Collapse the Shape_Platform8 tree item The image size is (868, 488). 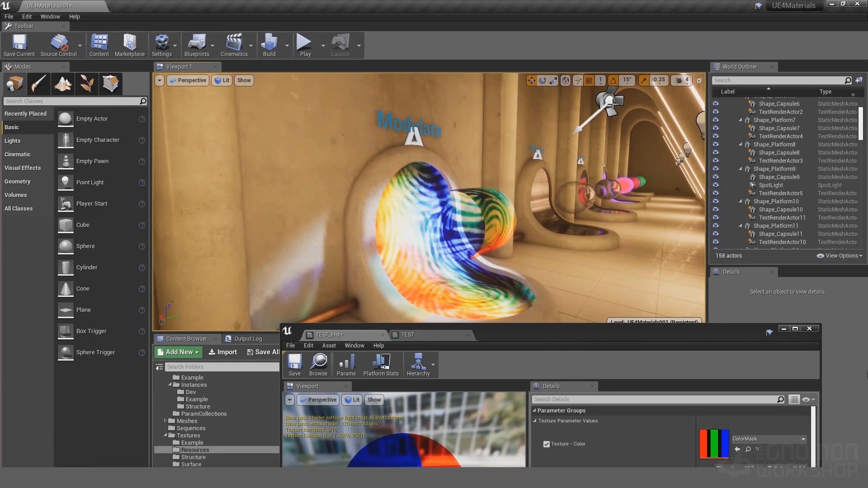(741, 144)
